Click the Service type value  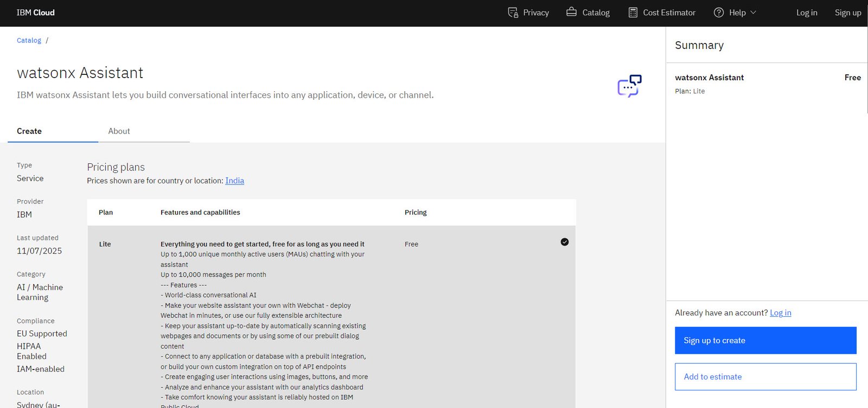(x=30, y=178)
